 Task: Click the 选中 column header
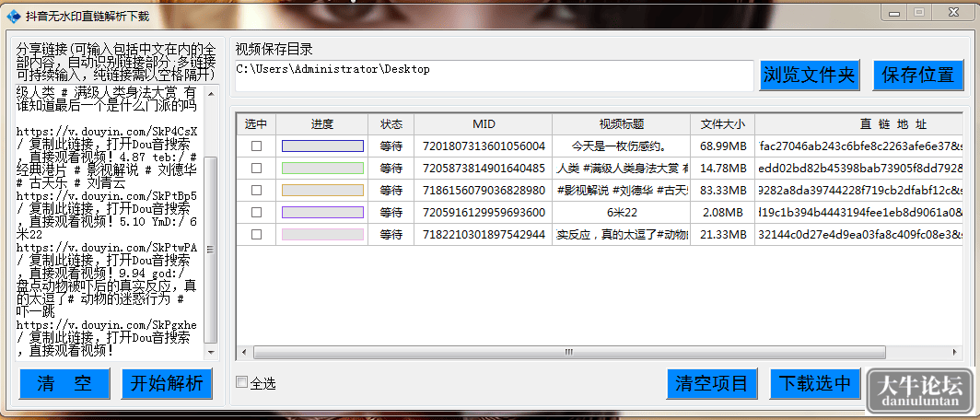[256, 124]
